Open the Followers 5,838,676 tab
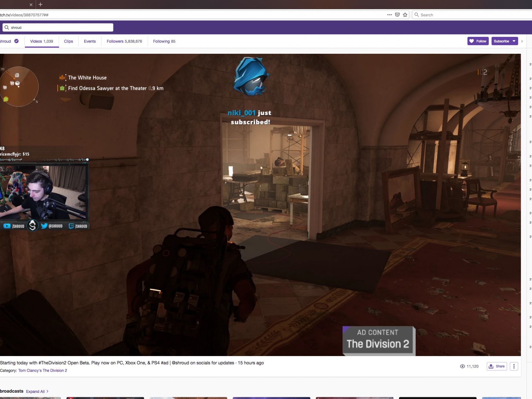532x399 pixels. point(124,41)
